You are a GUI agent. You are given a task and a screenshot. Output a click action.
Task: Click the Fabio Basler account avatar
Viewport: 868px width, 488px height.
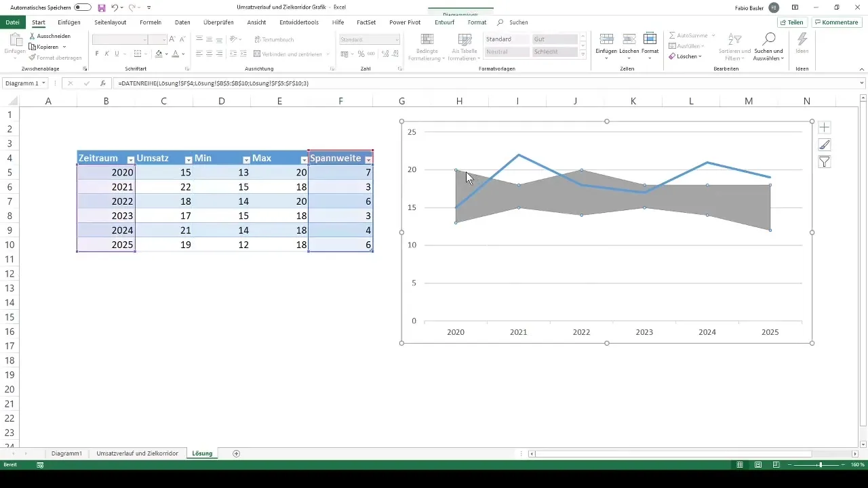coord(774,7)
